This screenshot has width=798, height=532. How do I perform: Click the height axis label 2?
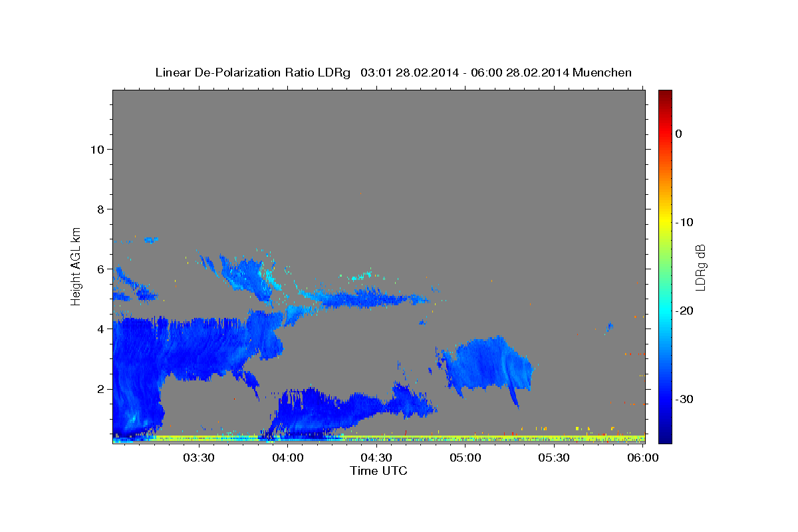pos(100,388)
